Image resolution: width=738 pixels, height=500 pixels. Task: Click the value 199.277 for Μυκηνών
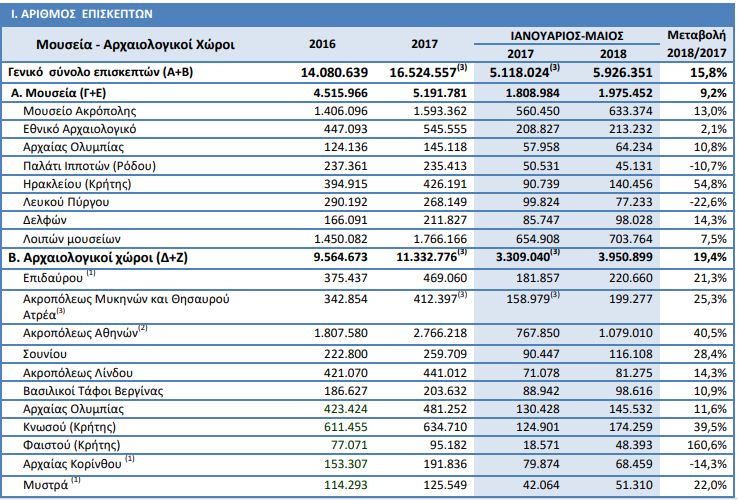coord(631,299)
